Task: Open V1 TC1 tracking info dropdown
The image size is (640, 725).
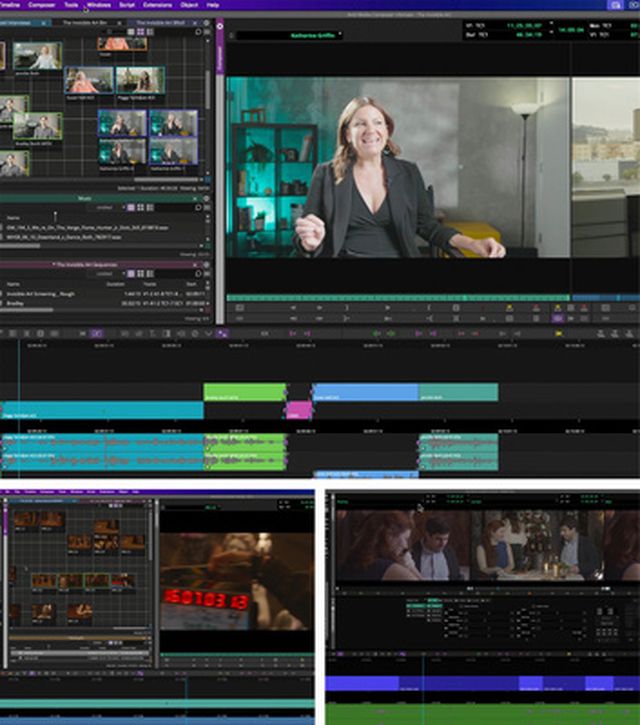Action: pos(551,23)
